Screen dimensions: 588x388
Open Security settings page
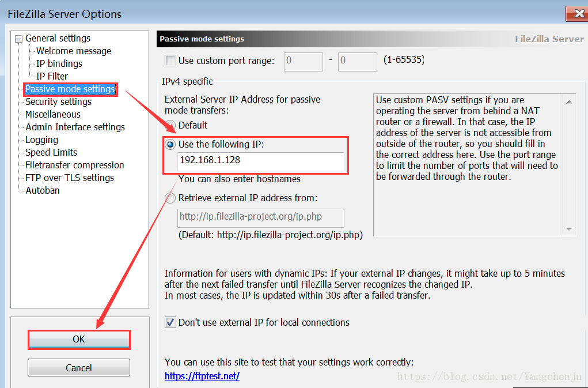point(58,101)
